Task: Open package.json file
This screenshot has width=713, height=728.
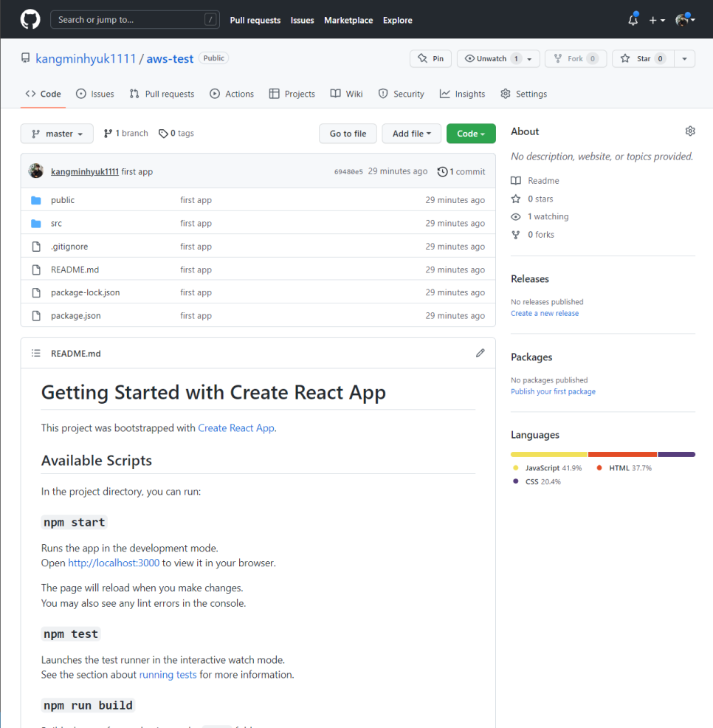Action: [x=76, y=316]
